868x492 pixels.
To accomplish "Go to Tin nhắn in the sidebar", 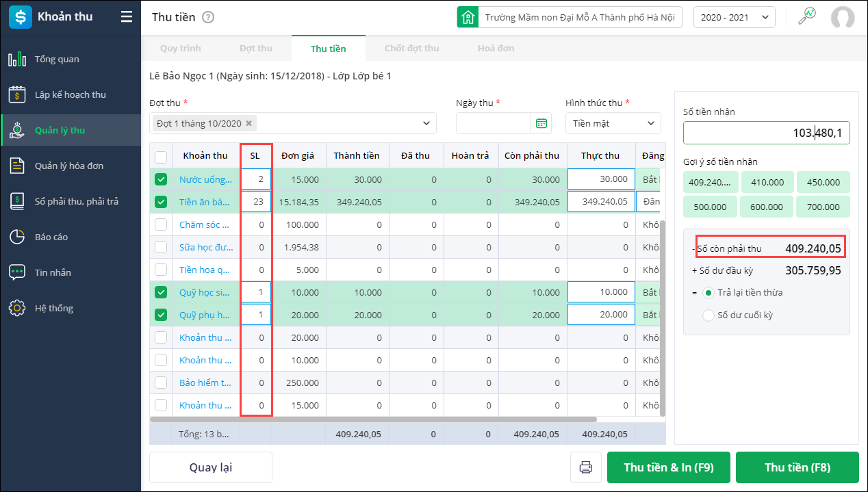I will click(x=53, y=272).
